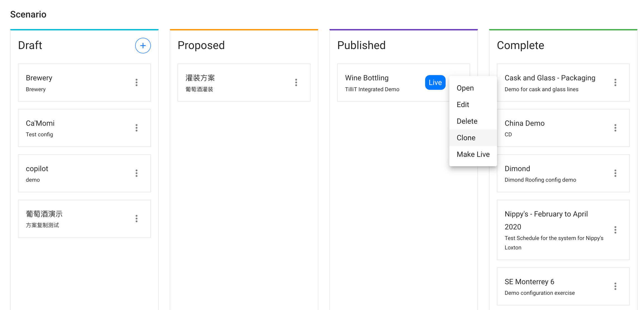The image size is (644, 310).
Task: Click the add scenario plus icon in Draft
Action: coord(143,46)
